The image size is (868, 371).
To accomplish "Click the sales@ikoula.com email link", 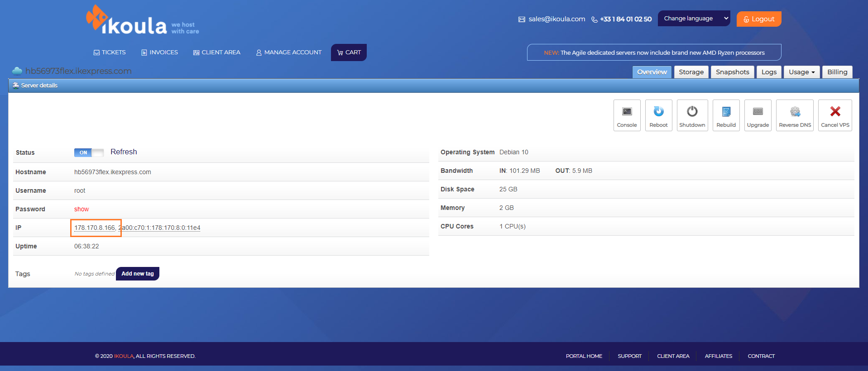I will tap(556, 19).
